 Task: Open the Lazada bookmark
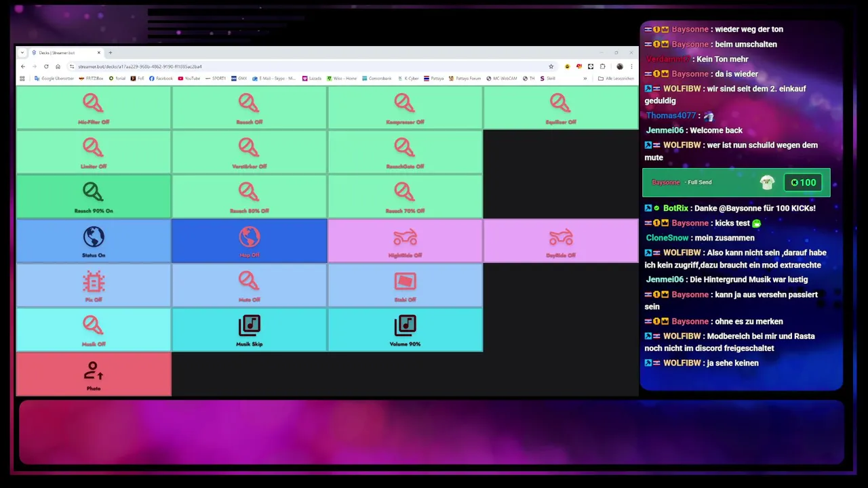click(x=312, y=79)
